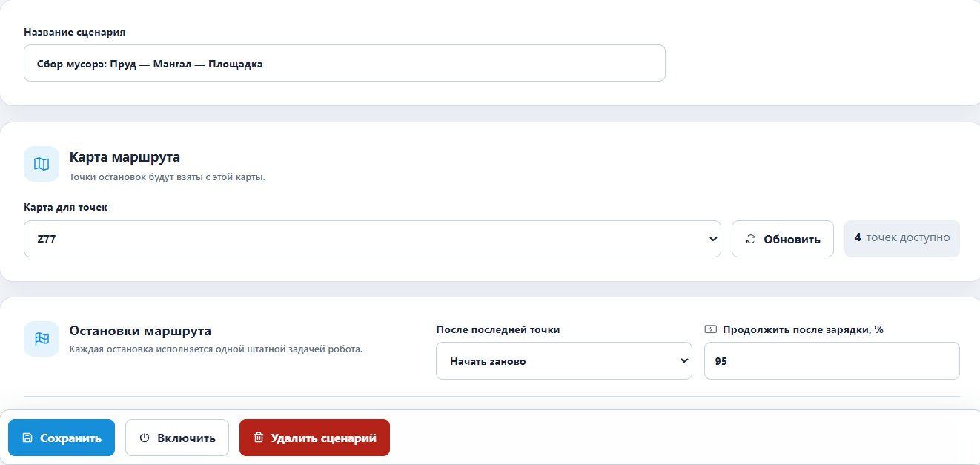Click the text Точки остановок будут взяты с этой карты

[167, 177]
